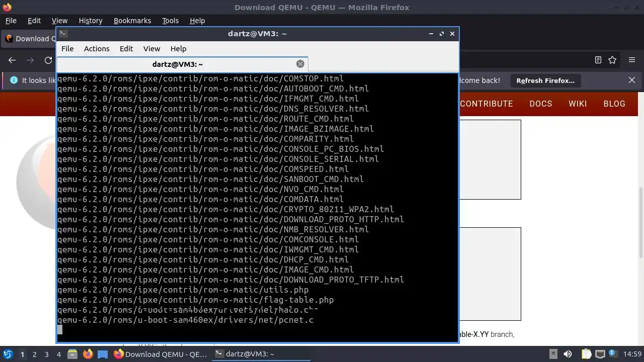Click the Refresh Firefox button
This screenshot has height=362, width=644.
(x=545, y=80)
